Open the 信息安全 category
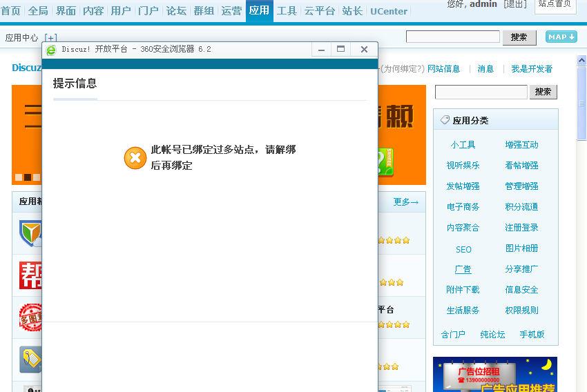This screenshot has height=392, width=587. [522, 289]
